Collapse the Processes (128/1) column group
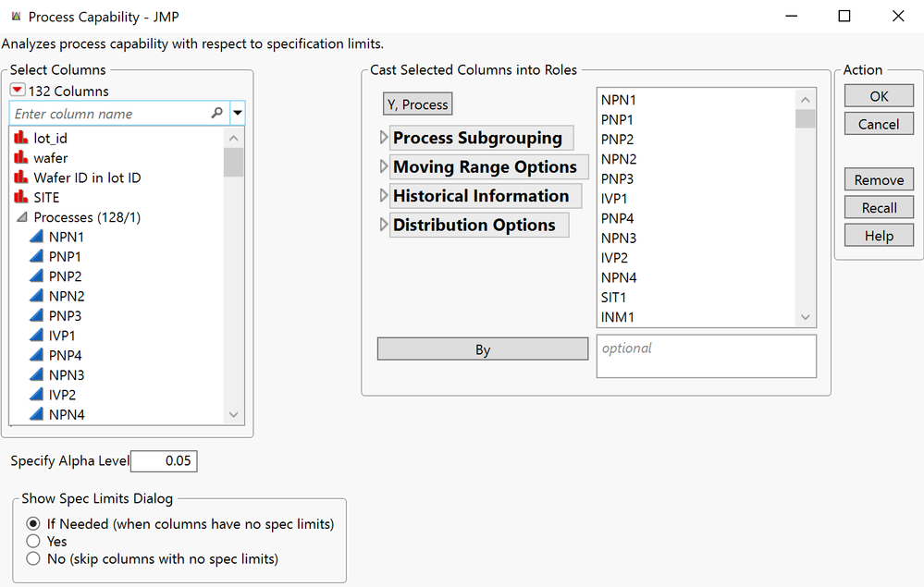This screenshot has height=587, width=924. 21,216
